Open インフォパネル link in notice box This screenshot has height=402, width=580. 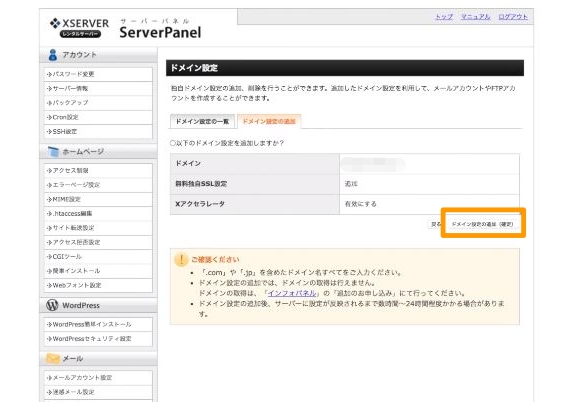click(292, 293)
